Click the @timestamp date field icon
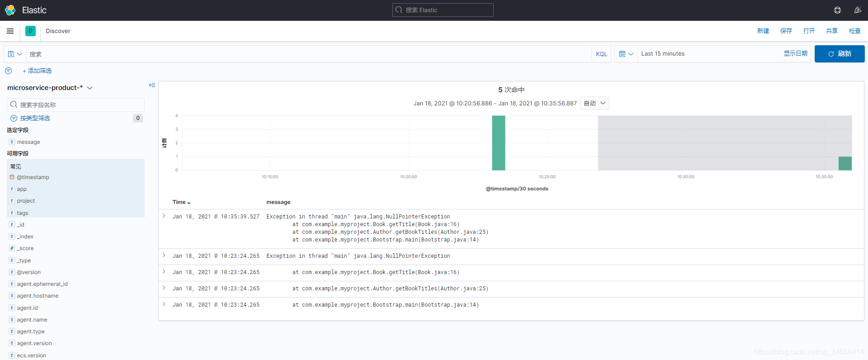This screenshot has width=868, height=360. click(x=12, y=177)
